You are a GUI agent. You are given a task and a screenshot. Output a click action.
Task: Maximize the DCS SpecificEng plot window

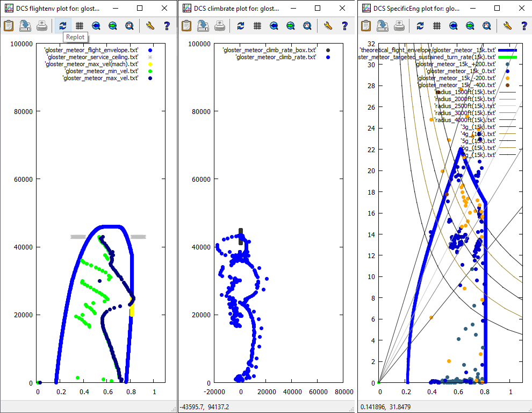tap(497, 9)
